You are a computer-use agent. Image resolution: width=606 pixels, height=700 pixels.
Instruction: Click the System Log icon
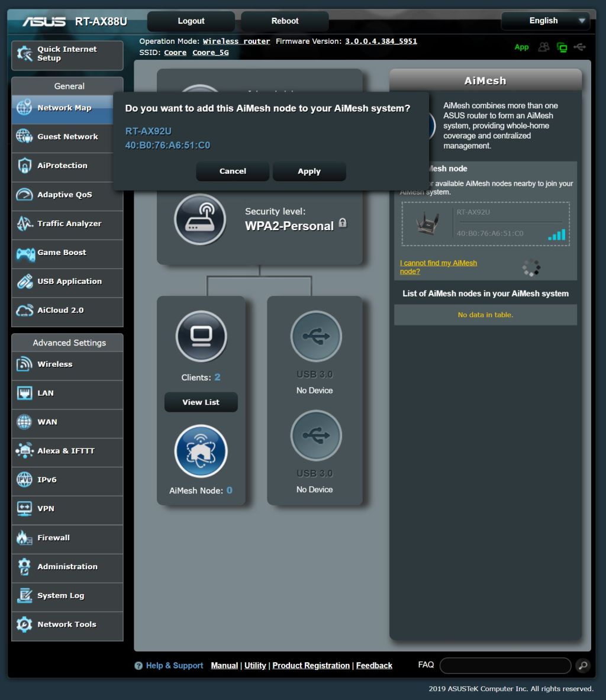pos(24,595)
